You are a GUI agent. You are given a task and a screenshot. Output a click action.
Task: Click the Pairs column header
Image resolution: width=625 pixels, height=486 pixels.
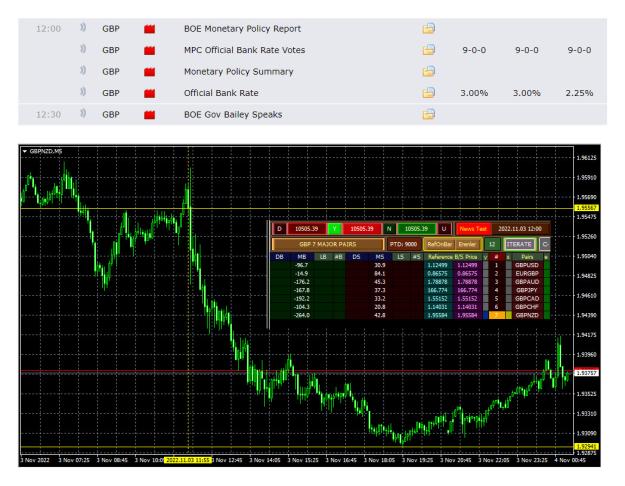pos(527,257)
